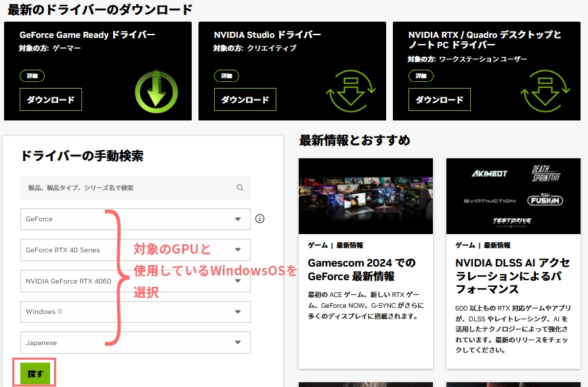Viewport: 588px width, 387px height.
Task: Open 詳細 for NVIDIA Studio driver
Action: (226, 76)
